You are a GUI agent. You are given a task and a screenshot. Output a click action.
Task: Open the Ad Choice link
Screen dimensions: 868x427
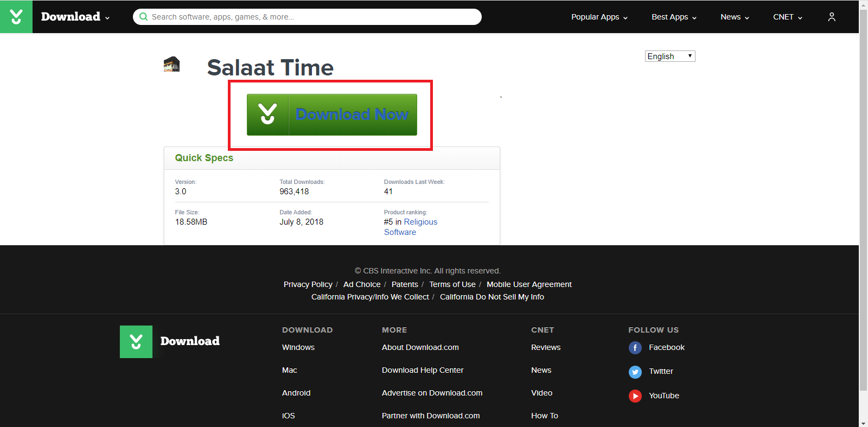362,284
